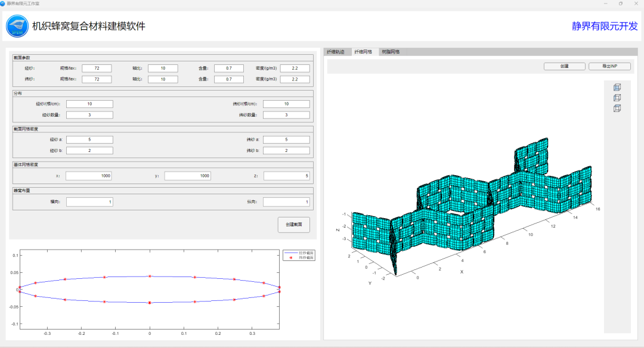This screenshot has height=348, width=644.
Task: Click the 导出INP button
Action: click(609, 66)
